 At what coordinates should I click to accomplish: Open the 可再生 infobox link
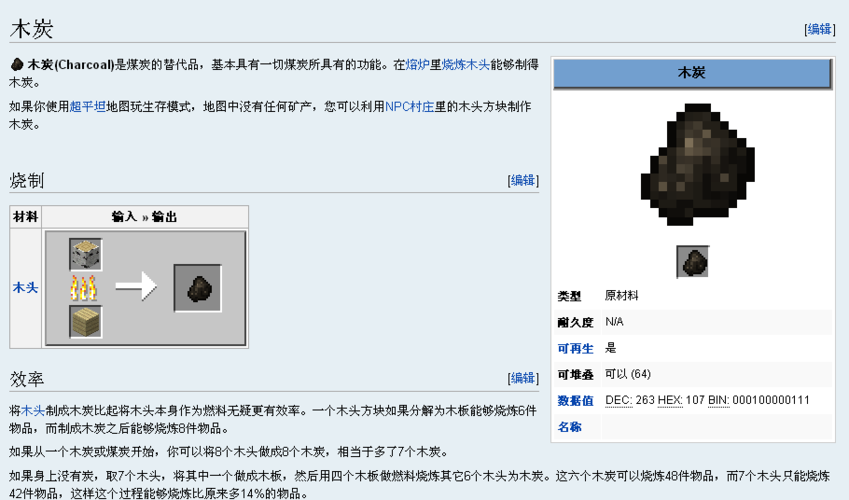575,348
